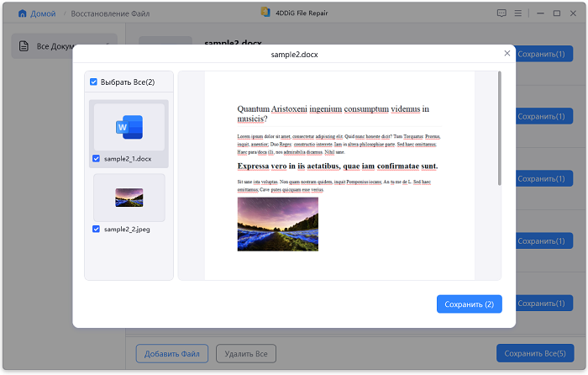Click the Восстановление Файл breadcrumb text

[x=110, y=13]
